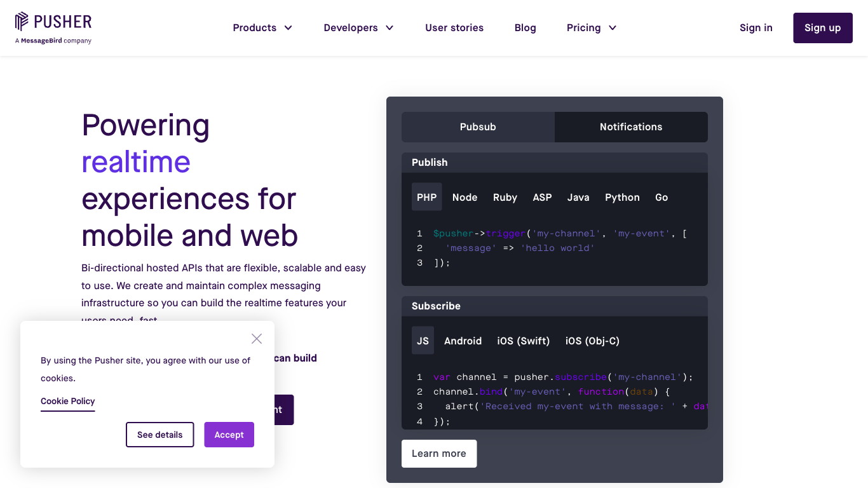Switch to the Pubsub tab
Screen dimensions: 868x488
point(478,127)
